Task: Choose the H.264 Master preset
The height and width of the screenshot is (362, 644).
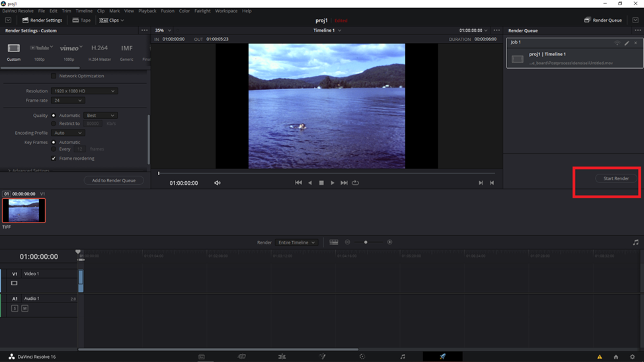Action: [x=99, y=48]
